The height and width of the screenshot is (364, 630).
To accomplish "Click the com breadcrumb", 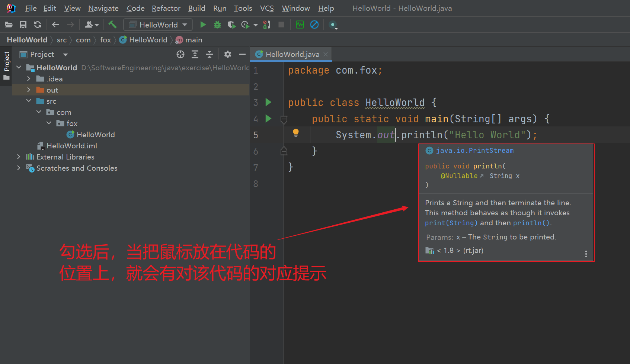I will pos(83,40).
